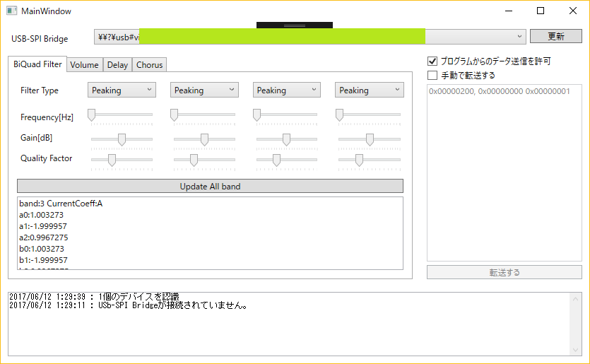Open the Delay tab

click(117, 65)
